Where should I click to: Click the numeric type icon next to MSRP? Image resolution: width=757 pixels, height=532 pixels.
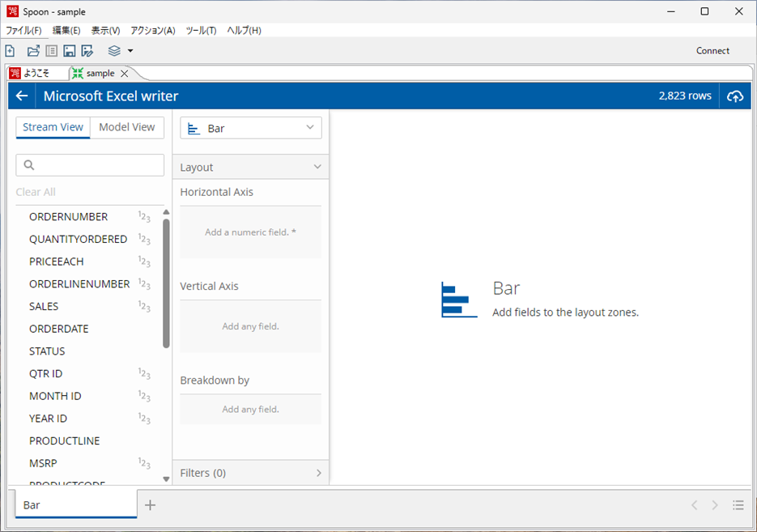coord(144,463)
